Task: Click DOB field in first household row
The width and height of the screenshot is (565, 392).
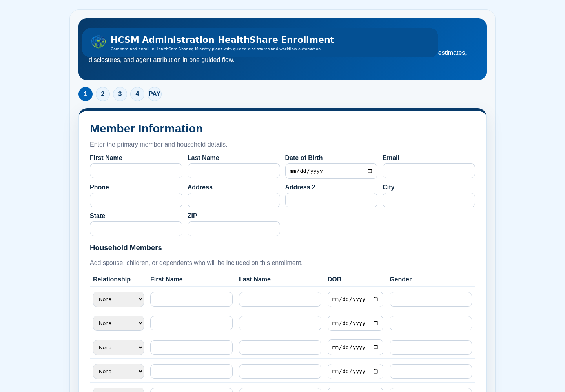Action: tap(355, 299)
